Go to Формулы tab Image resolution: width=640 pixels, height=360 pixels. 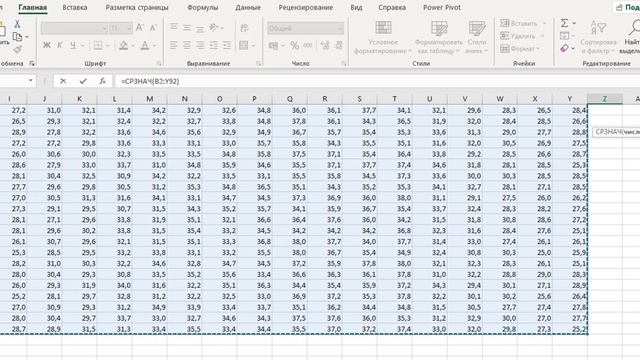click(x=202, y=7)
